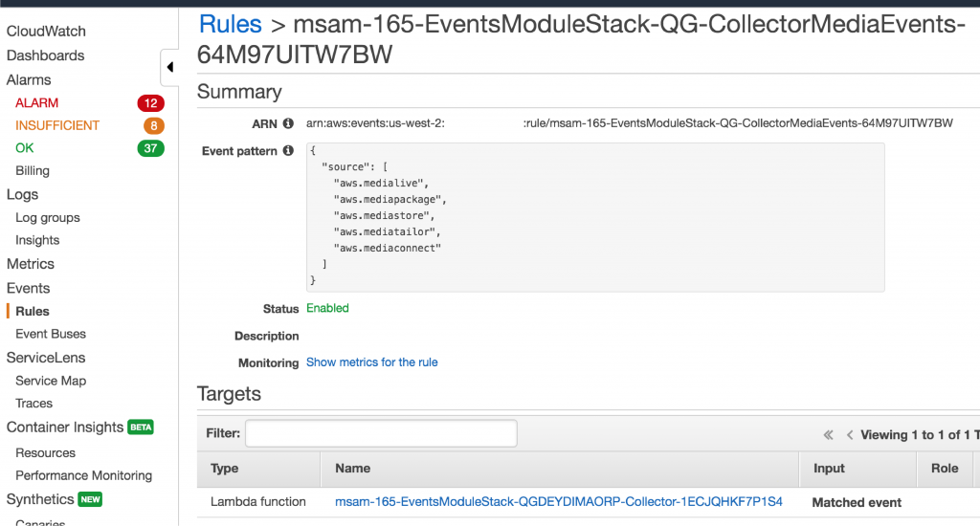Open Billing alarms in sidebar
Screen dimensions: 980x526
(33, 170)
